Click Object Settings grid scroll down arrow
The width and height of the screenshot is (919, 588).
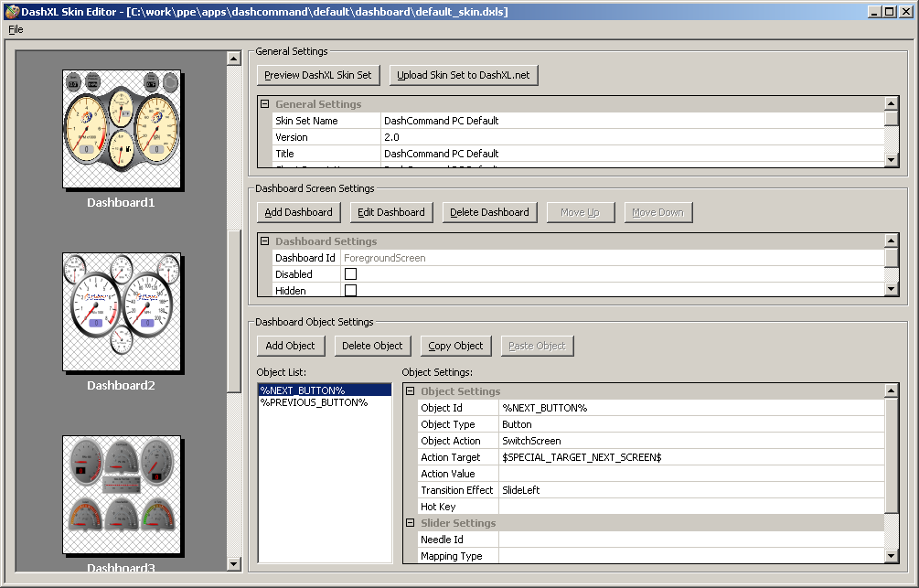click(891, 556)
